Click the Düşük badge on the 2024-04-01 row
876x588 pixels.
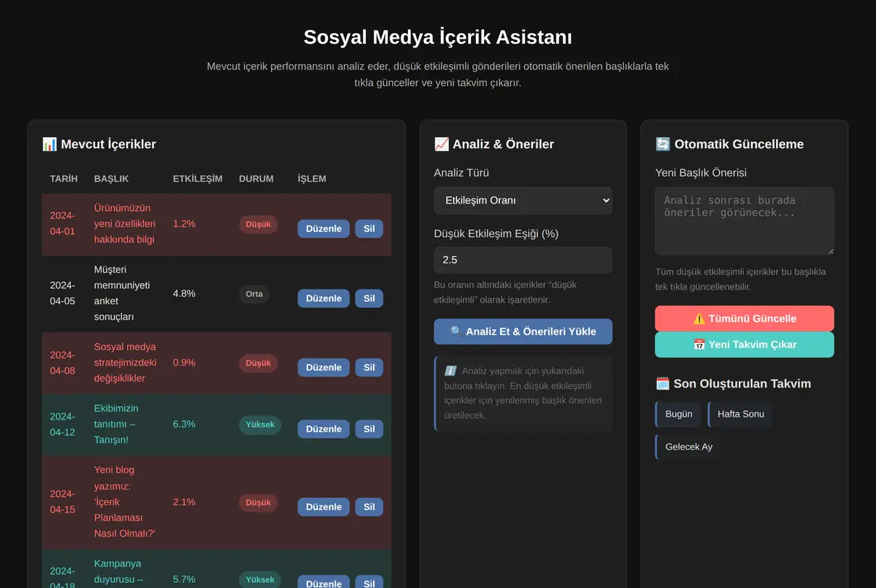258,224
